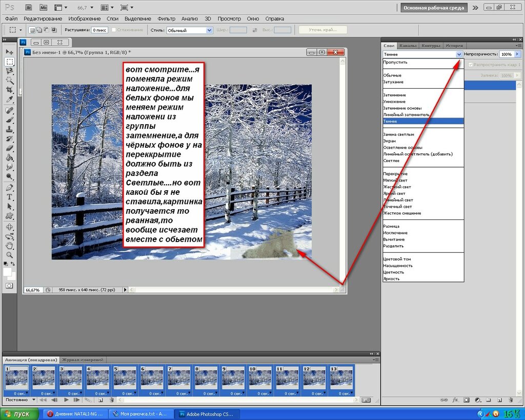525x420 pixels.
Task: Activate the Zoom tool in toolbox
Action: [x=9, y=255]
